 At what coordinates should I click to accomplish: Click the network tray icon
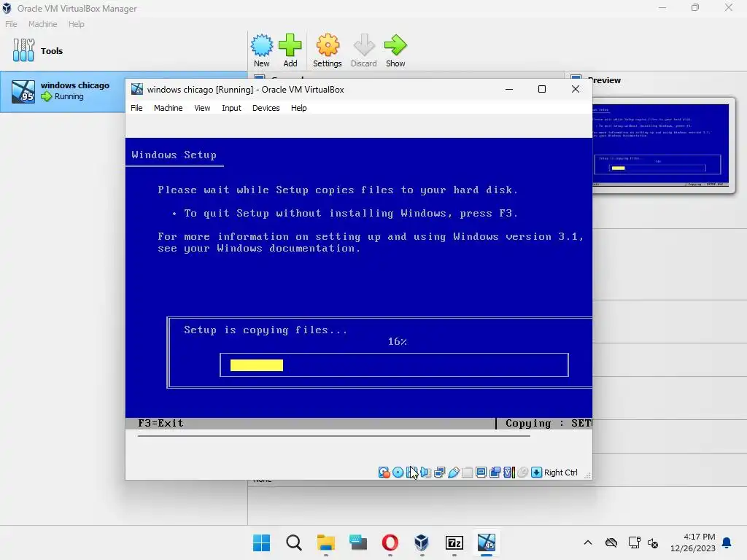click(x=634, y=542)
